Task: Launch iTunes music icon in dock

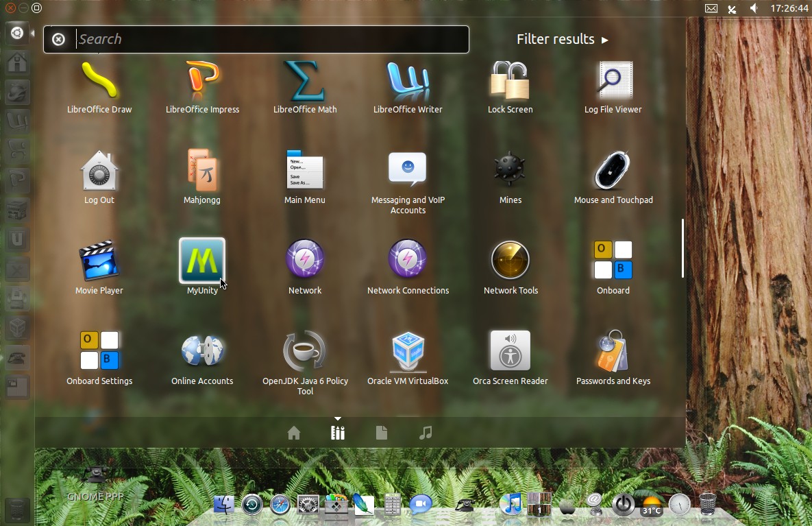Action: 512,504
